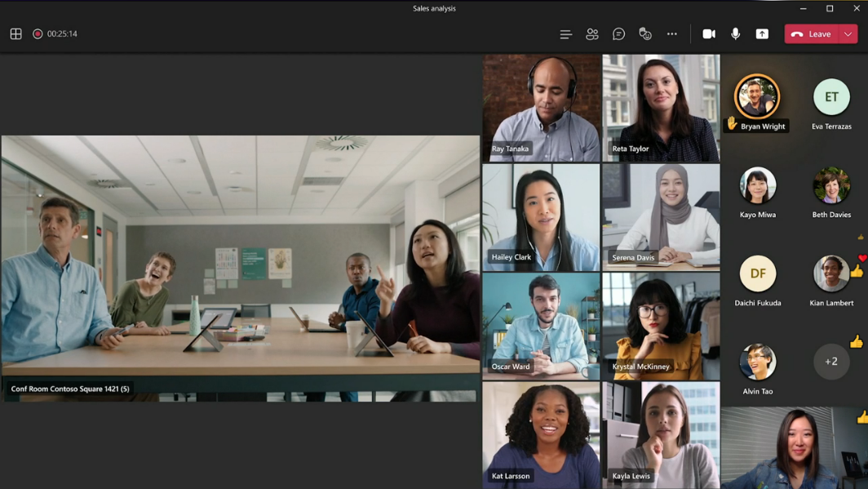Click the Kayo Miwa name text

pyautogui.click(x=757, y=215)
